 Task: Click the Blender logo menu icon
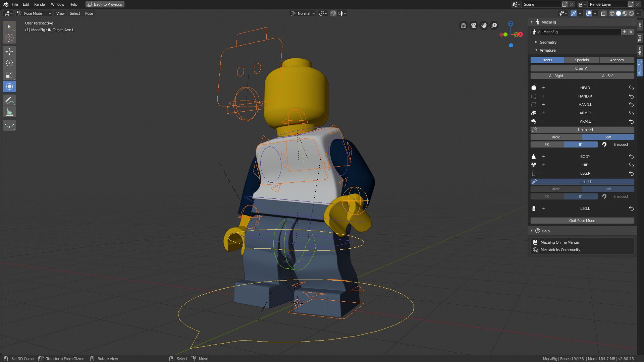(6, 4)
